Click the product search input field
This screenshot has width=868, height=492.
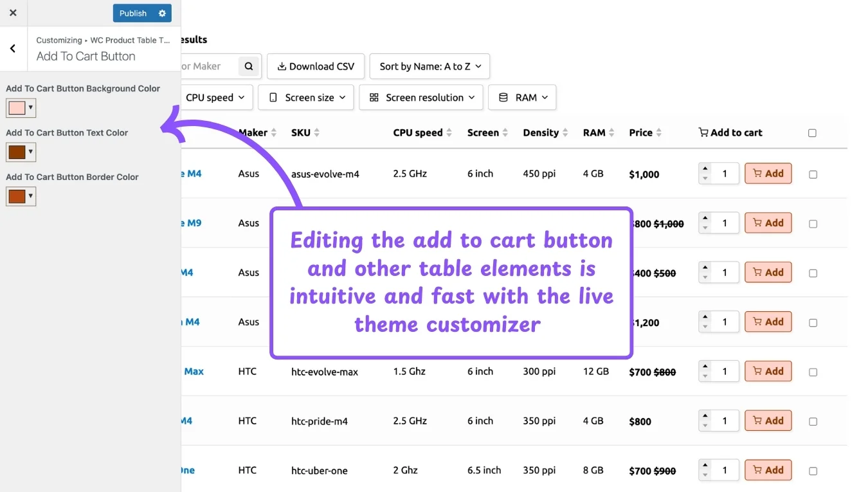(210, 66)
